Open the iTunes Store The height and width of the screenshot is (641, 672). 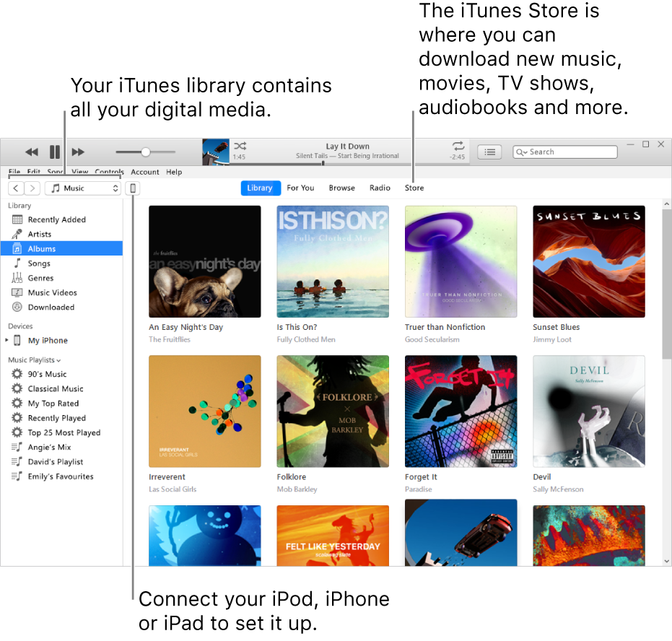(x=414, y=188)
